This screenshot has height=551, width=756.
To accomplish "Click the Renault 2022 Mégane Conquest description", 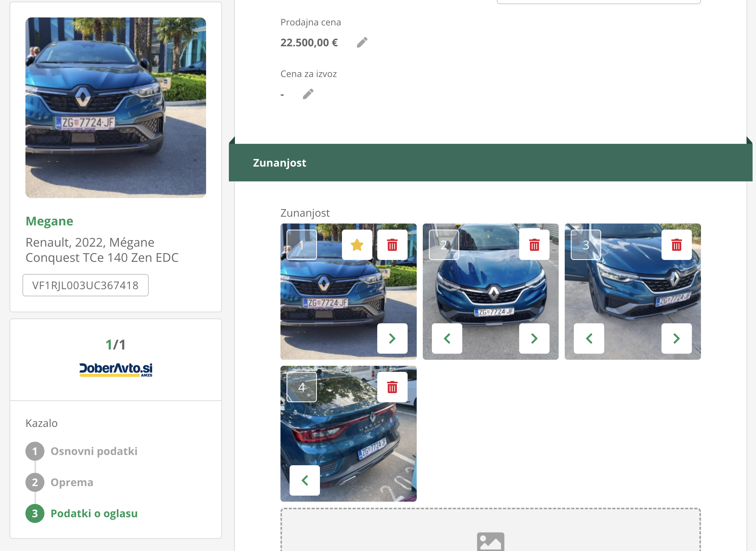I will (x=102, y=250).
